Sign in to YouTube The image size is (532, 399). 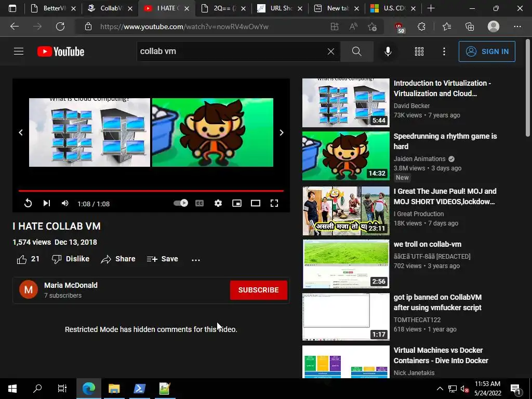tap(487, 51)
